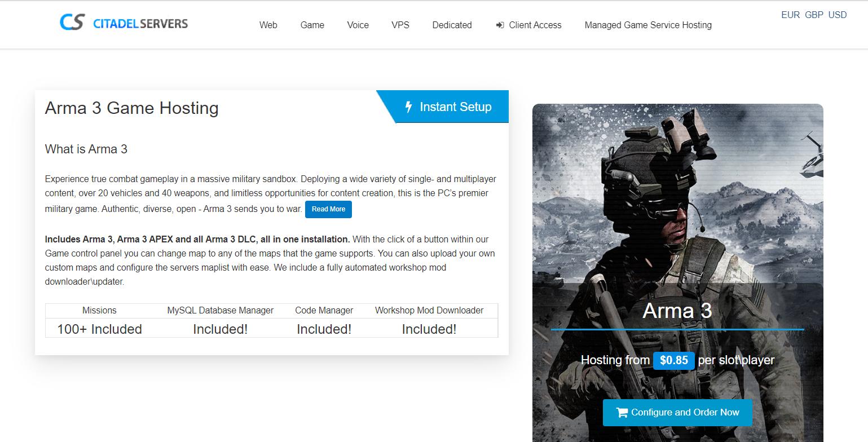
Task: Open the Web menu
Action: click(268, 25)
